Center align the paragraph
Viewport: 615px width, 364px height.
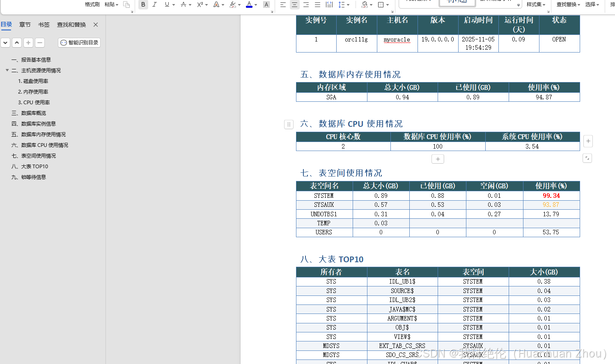click(x=294, y=5)
